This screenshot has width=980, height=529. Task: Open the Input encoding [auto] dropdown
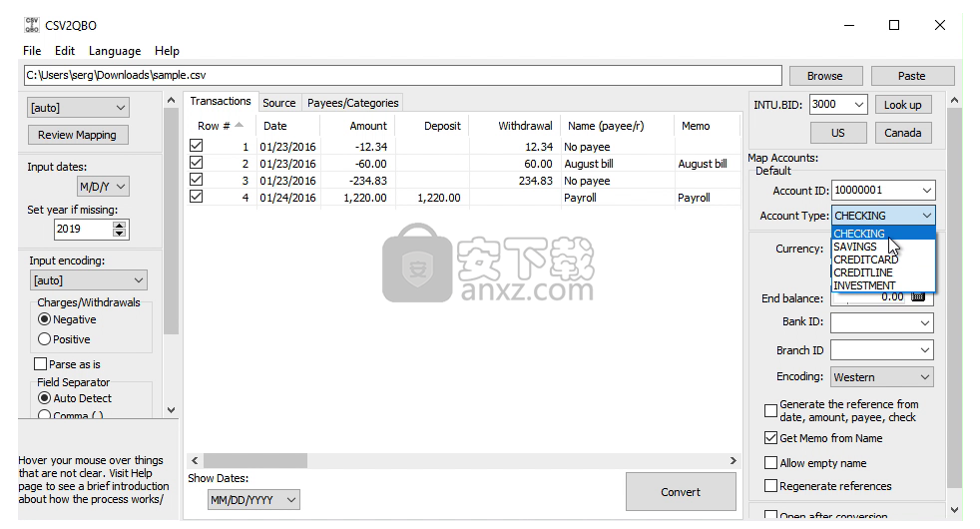[88, 280]
